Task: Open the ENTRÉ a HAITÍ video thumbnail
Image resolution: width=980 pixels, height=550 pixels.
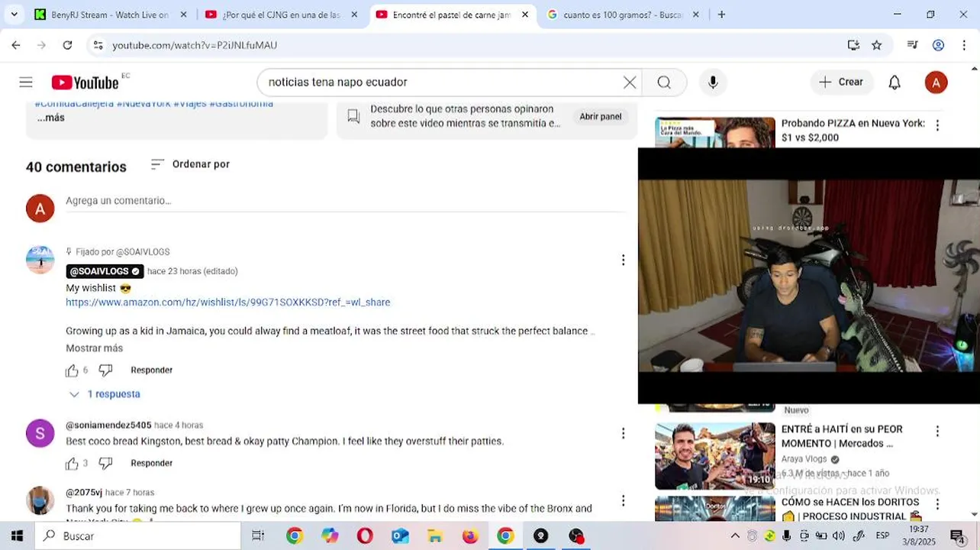Action: click(x=715, y=456)
